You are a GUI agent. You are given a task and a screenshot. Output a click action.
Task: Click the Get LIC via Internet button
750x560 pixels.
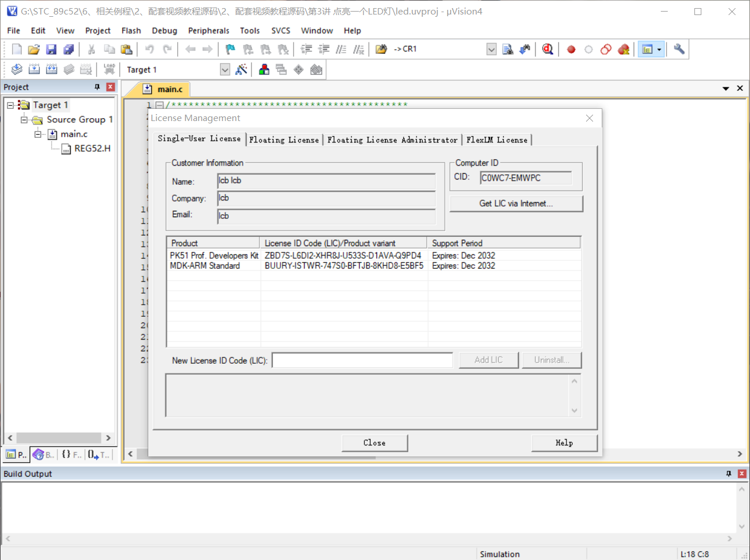click(516, 203)
